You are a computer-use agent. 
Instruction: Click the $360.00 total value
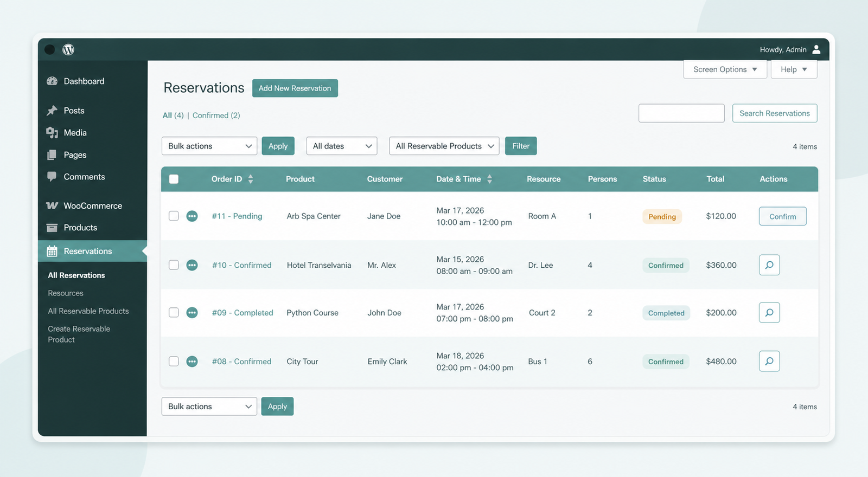[x=721, y=265]
